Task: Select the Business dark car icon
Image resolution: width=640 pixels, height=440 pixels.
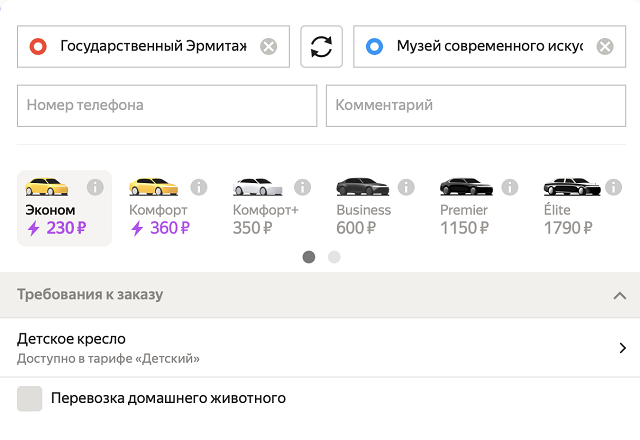Action: [362, 187]
